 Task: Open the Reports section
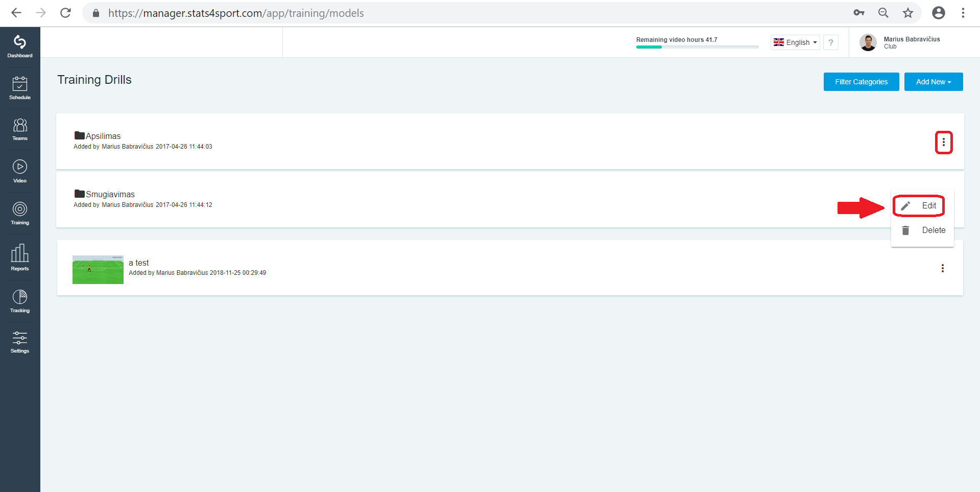20,257
